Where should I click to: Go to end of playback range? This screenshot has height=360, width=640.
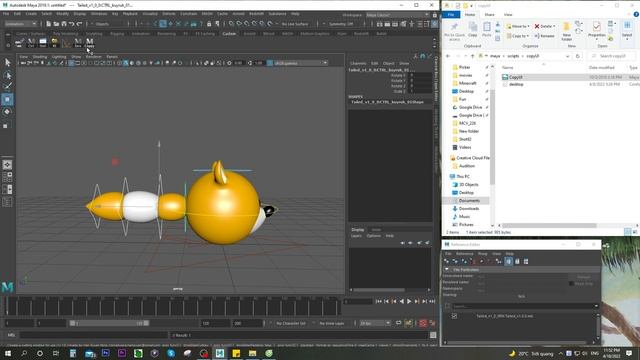(432, 301)
